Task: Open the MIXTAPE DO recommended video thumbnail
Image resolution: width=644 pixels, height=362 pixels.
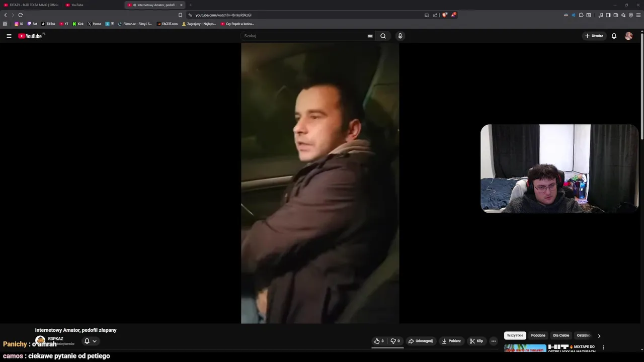Action: pos(525,347)
